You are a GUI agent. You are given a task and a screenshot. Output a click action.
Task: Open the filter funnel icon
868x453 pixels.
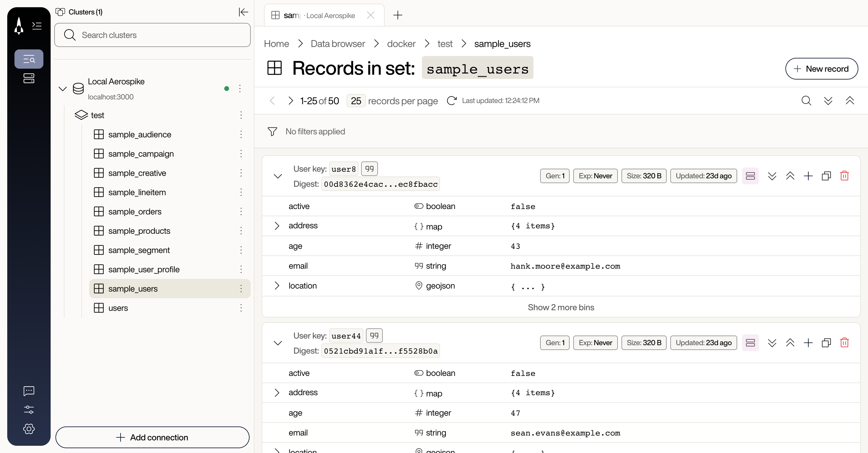272,131
